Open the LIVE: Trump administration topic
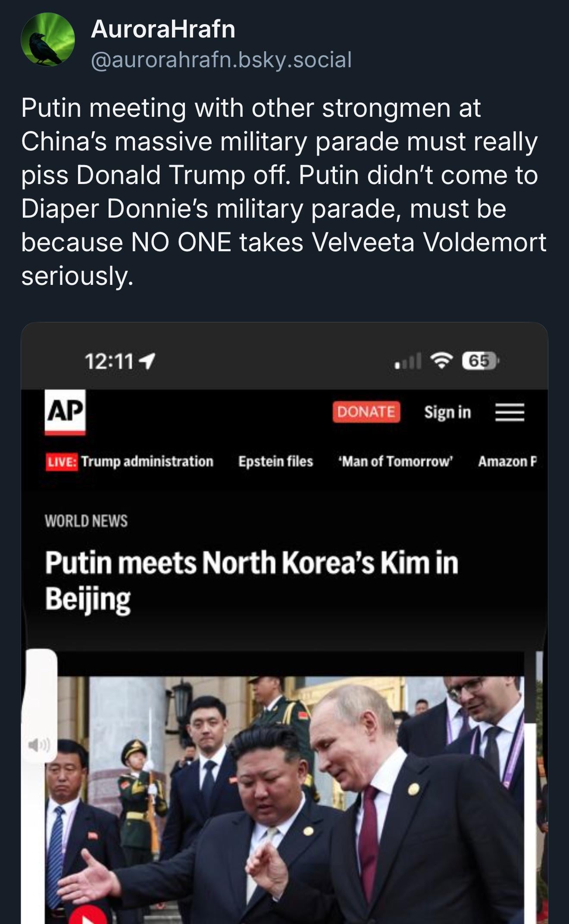This screenshot has width=569, height=924. pos(129,462)
